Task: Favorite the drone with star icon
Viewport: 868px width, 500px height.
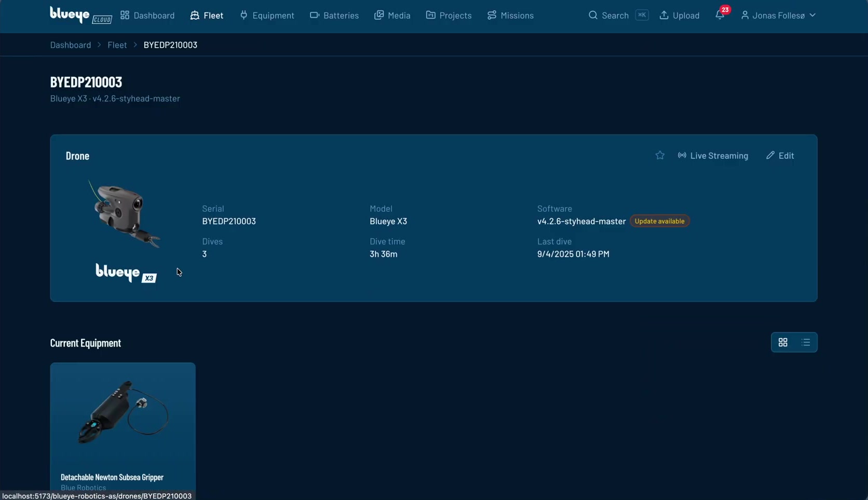Action: (660, 155)
